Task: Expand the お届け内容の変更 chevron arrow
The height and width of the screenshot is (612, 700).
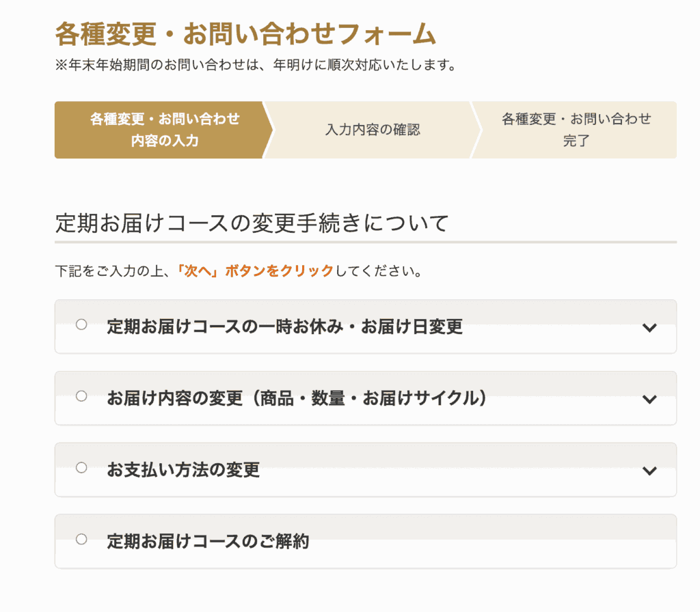Action: 649,399
